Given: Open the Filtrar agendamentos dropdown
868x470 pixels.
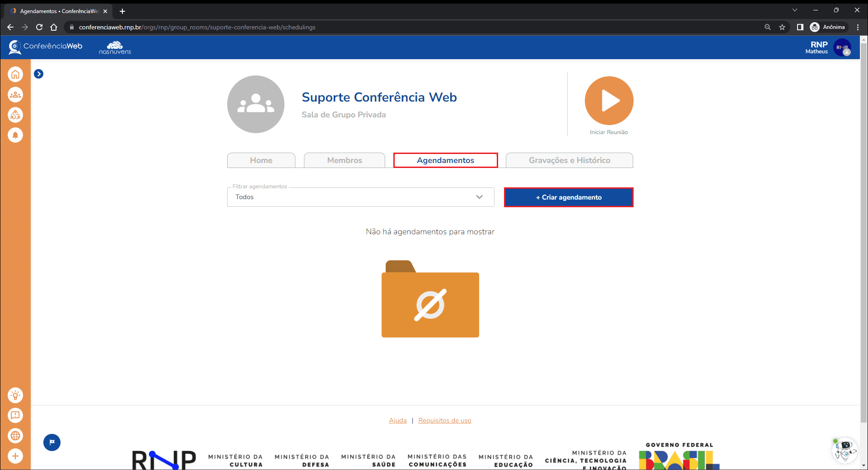Looking at the screenshot, I should tap(360, 197).
